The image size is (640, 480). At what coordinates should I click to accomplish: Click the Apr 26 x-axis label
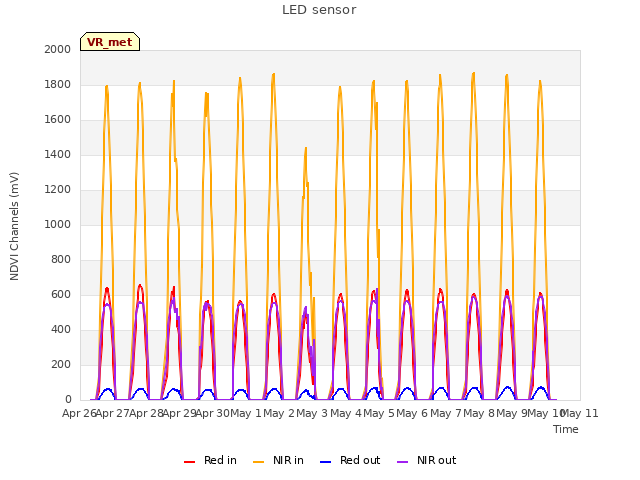coord(79,413)
